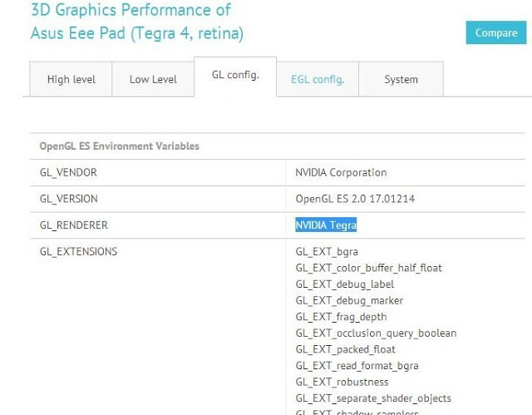Click the GL_EXT_separate_shader_objects entry
Image resolution: width=532 pixels, height=415 pixels.
tap(373, 398)
